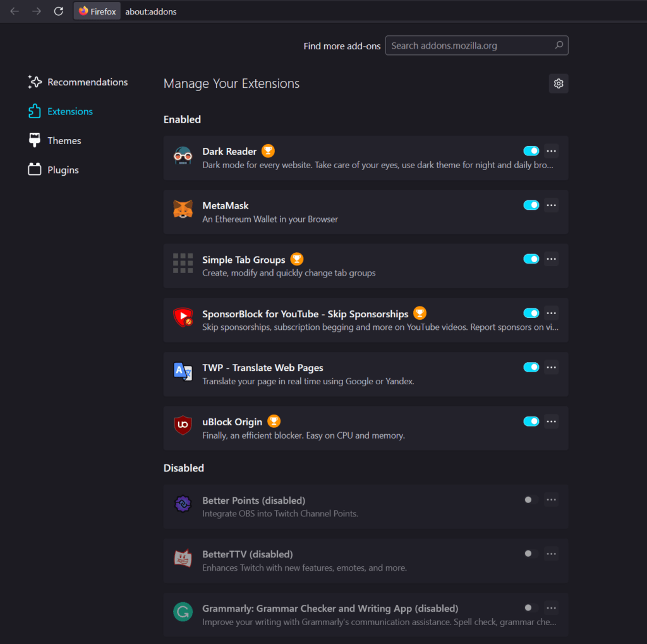647x644 pixels.
Task: Click uBlock Origin's recommended trophy badge
Action: [274, 422]
